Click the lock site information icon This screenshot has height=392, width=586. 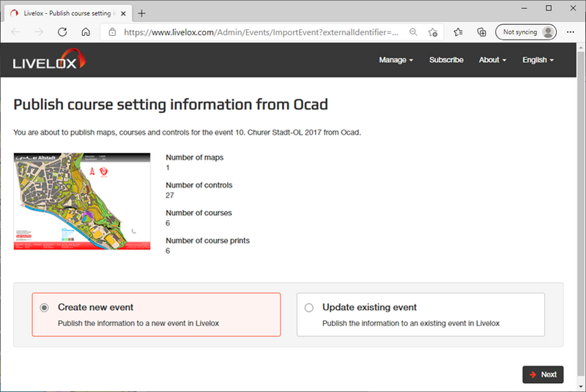pos(112,32)
